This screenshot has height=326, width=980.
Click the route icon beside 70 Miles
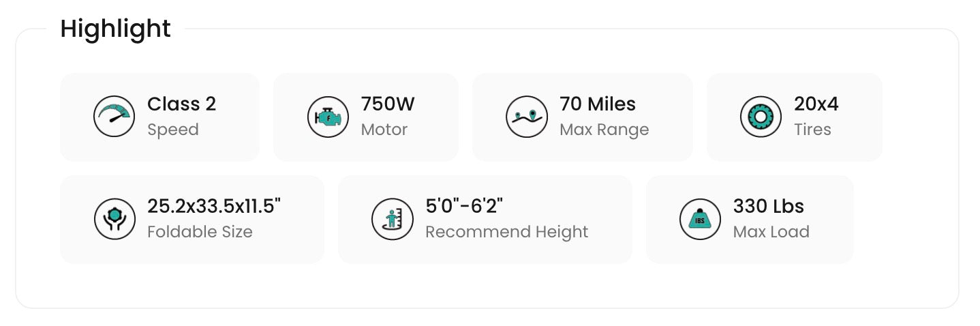click(x=526, y=117)
